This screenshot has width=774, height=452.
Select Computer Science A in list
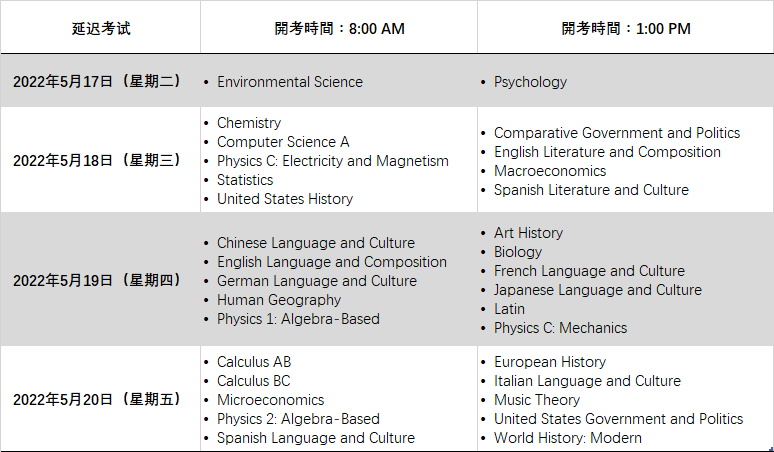283,142
